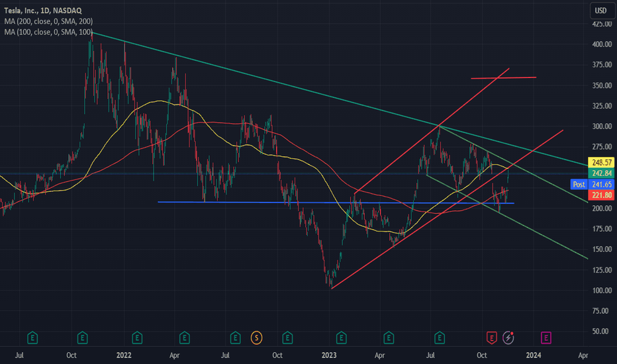Click the lightning bolt news marker
This screenshot has height=364, width=617.
(508, 338)
